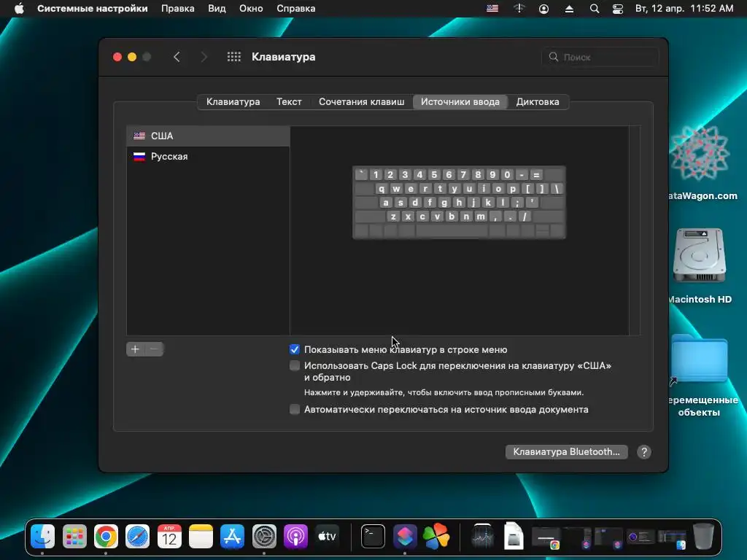
Task: Open Launchpad from the Dock
Action: pyautogui.click(x=74, y=537)
